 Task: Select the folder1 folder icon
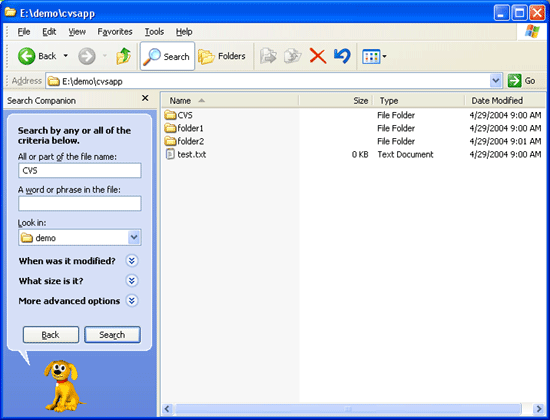click(170, 128)
